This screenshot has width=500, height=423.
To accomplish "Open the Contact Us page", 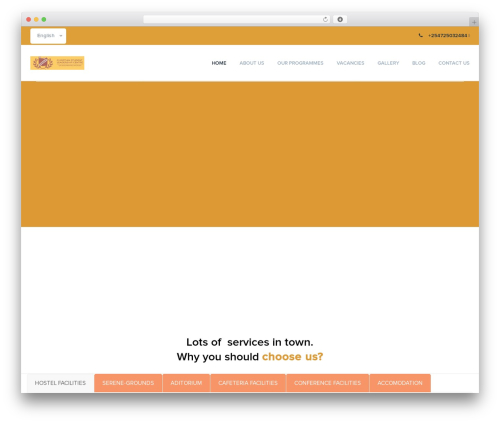I will point(454,63).
